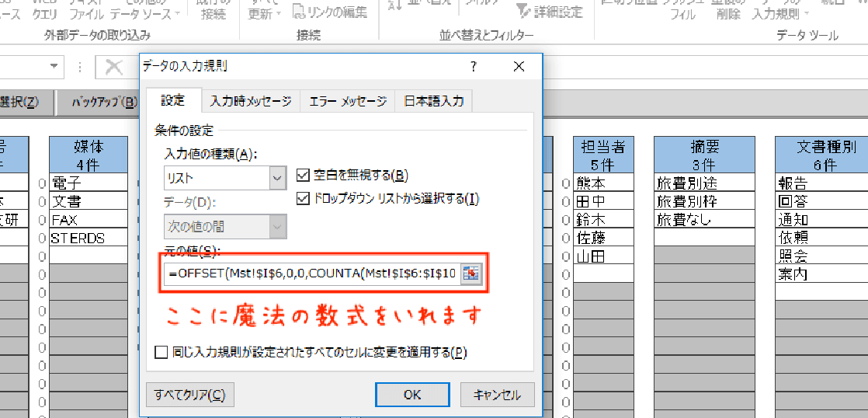Viewport: 868px width, 418px height.
Task: Expand the 入力規則 dropdown in ribbon
Action: (x=805, y=13)
